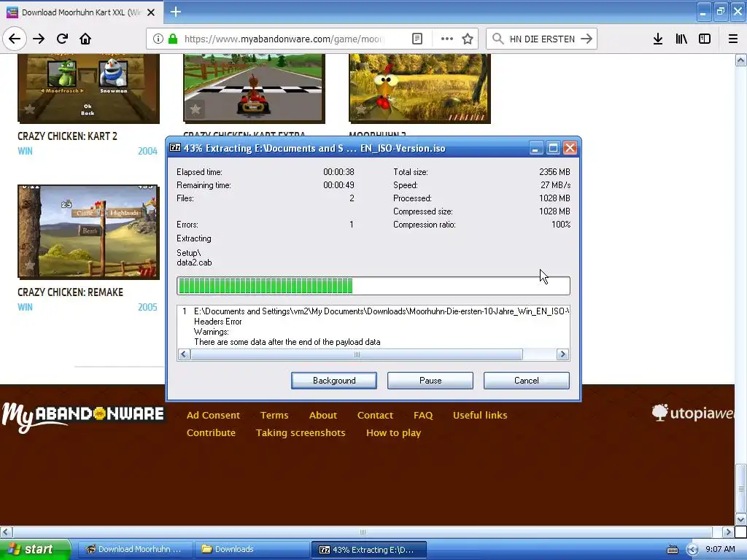This screenshot has height=560, width=747.
Task: Click the browser search box text
Action: tap(542, 39)
